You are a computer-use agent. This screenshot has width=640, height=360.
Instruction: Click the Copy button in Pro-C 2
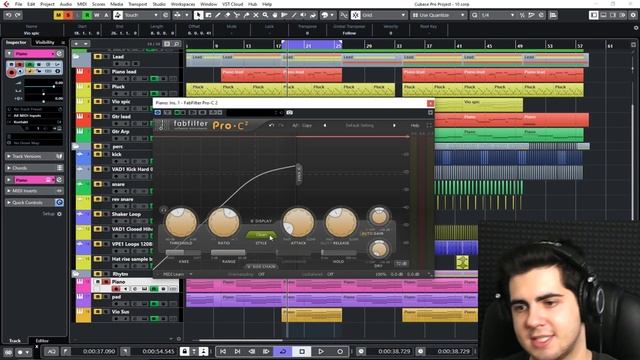[x=307, y=125]
